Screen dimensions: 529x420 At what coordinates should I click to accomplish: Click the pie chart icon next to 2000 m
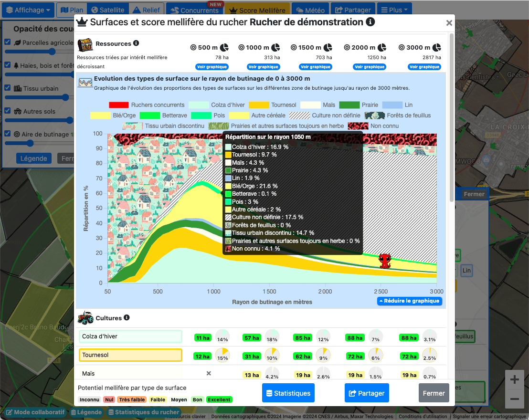382,47
